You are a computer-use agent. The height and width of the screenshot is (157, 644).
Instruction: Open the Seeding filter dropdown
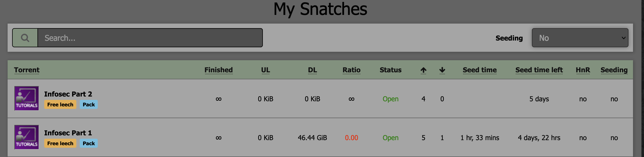pos(580,38)
